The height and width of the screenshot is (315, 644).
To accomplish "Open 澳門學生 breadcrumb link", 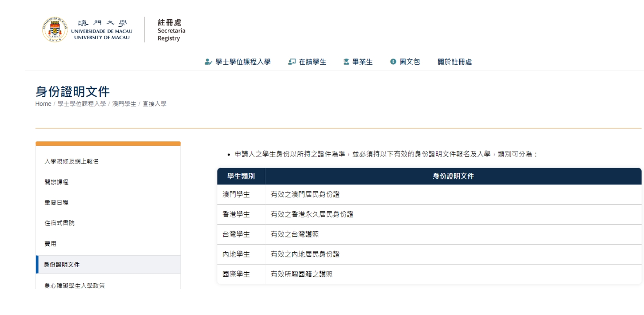I will point(124,104).
